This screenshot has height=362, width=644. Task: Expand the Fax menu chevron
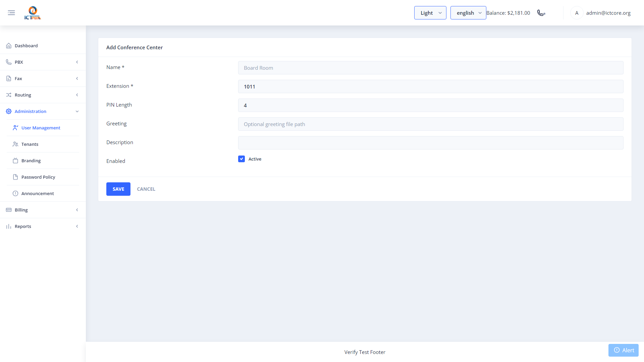click(x=77, y=78)
